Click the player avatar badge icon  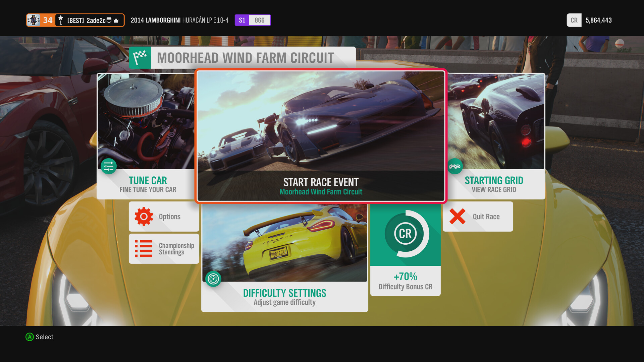[x=34, y=20]
